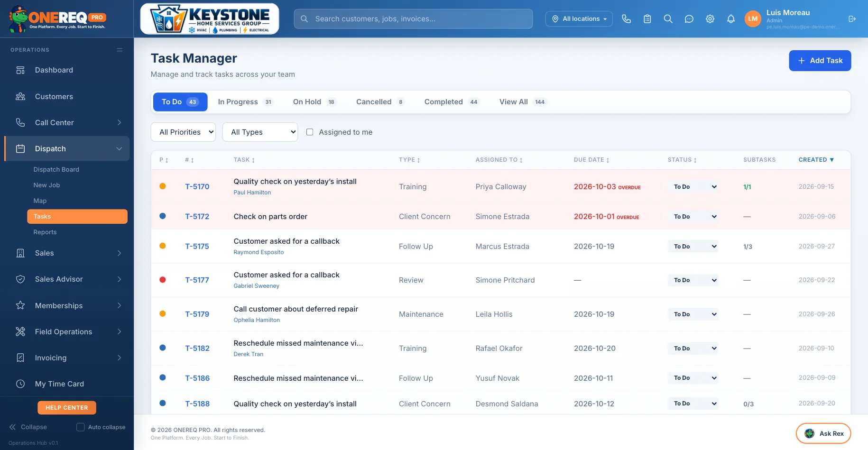The width and height of the screenshot is (868, 450).
Task: Open the settings gear icon
Action: [710, 19]
